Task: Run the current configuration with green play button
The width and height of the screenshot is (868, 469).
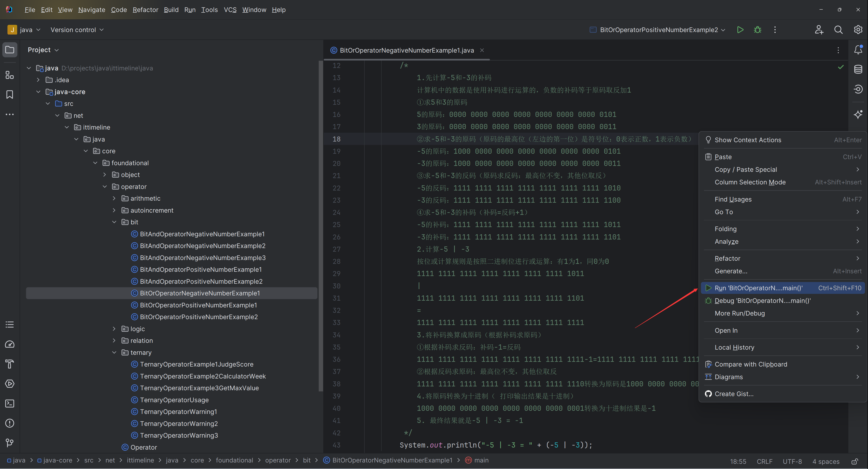Action: click(740, 30)
